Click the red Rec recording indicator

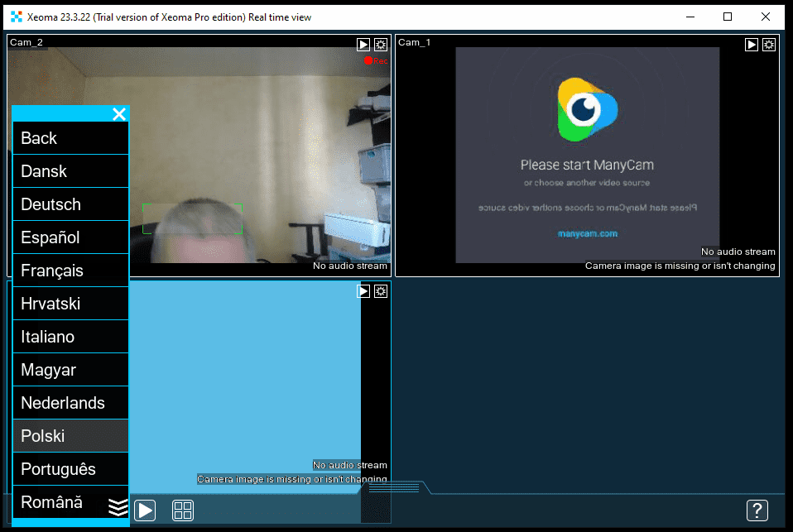(376, 60)
